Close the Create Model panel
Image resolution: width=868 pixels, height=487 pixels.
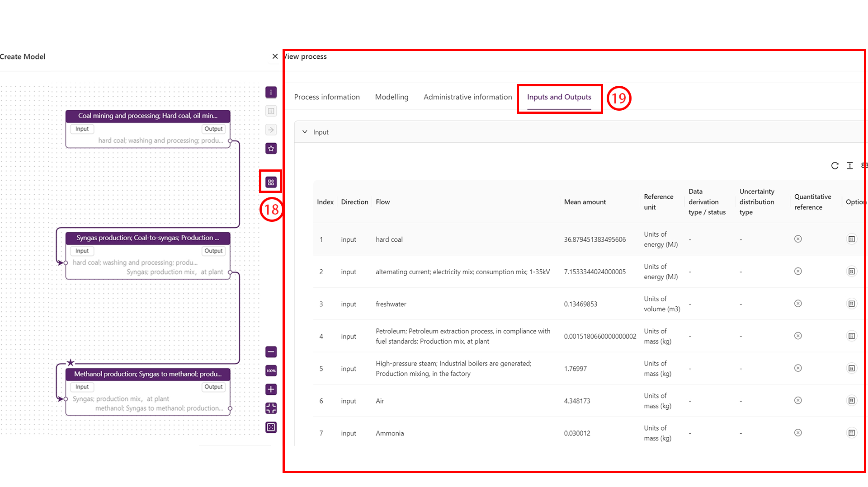click(275, 56)
